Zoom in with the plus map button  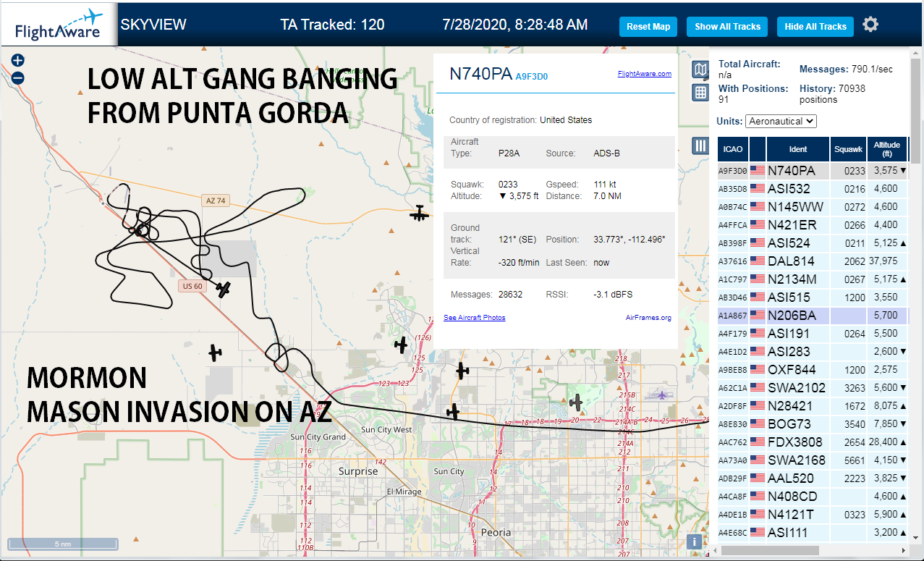click(x=18, y=62)
